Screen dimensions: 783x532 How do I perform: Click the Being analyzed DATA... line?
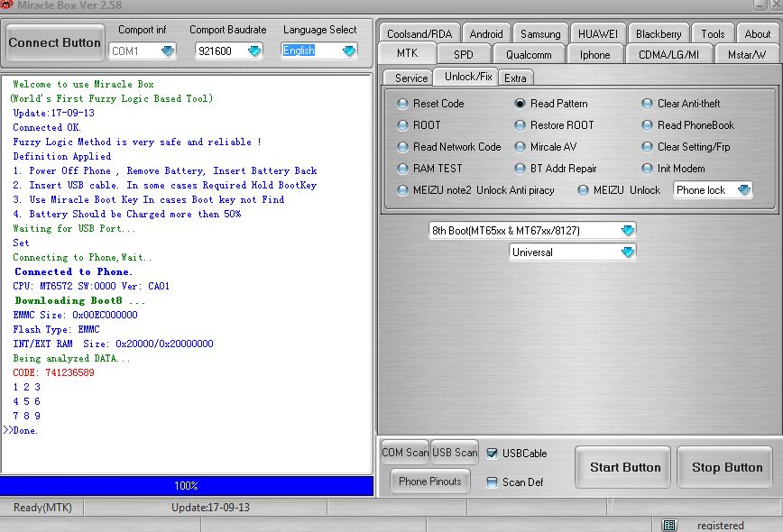[71, 358]
